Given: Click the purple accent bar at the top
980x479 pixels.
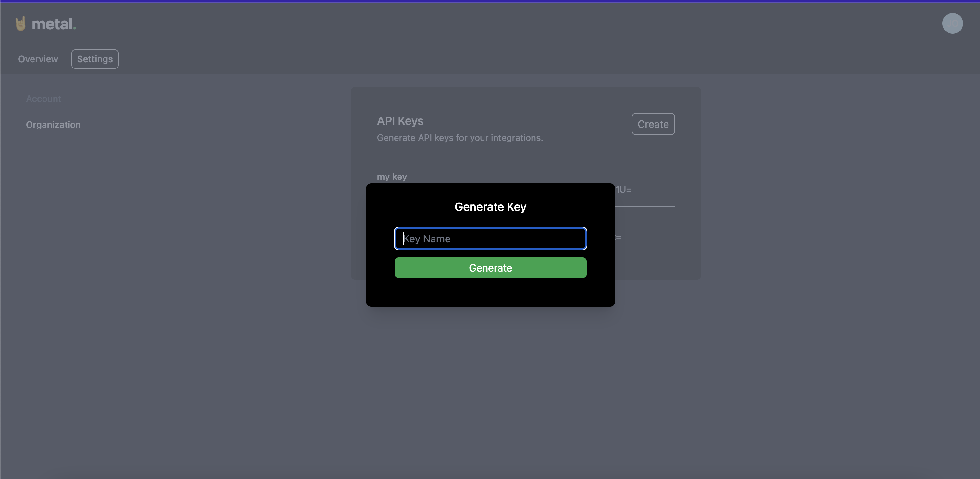Looking at the screenshot, I should click(x=490, y=1).
